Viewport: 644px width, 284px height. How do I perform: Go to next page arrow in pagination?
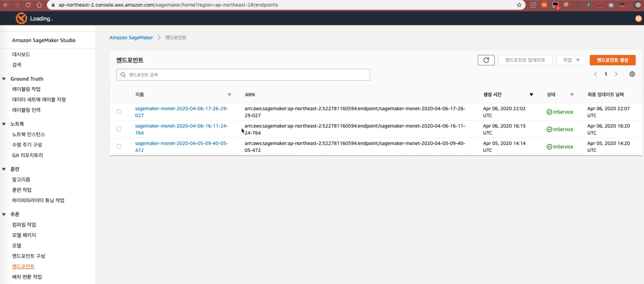pyautogui.click(x=616, y=74)
